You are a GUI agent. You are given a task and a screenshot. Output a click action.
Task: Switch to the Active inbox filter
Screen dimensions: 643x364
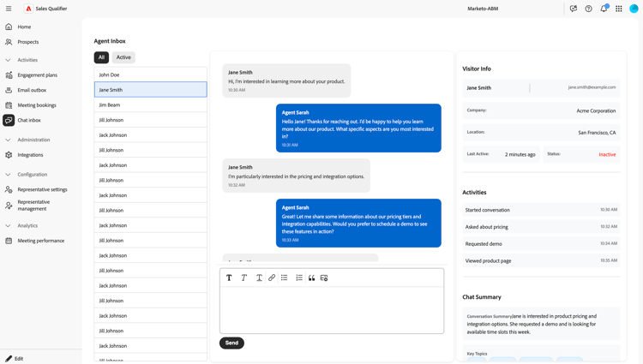pyautogui.click(x=123, y=57)
